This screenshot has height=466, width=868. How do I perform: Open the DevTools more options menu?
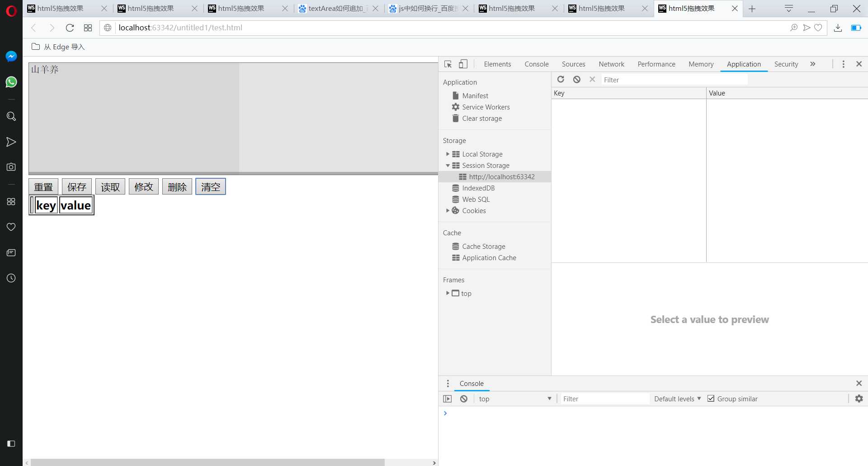[x=843, y=64]
